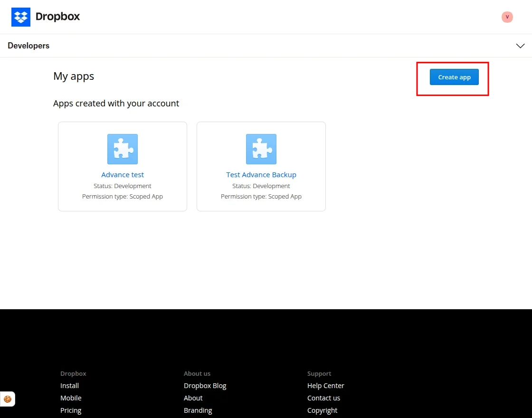The width and height of the screenshot is (532, 418).
Task: Open the Mobile footer link
Action: point(71,398)
